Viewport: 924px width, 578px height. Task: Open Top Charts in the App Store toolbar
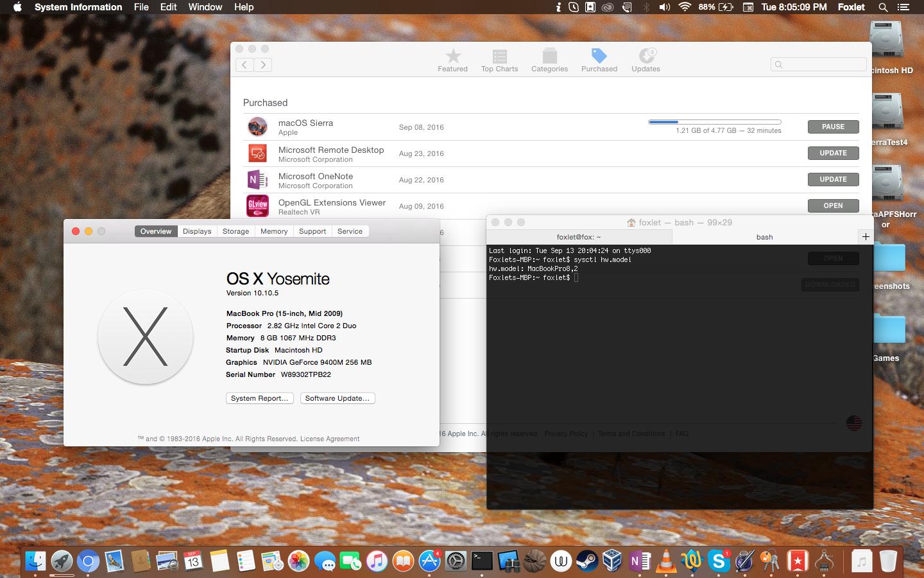499,60
